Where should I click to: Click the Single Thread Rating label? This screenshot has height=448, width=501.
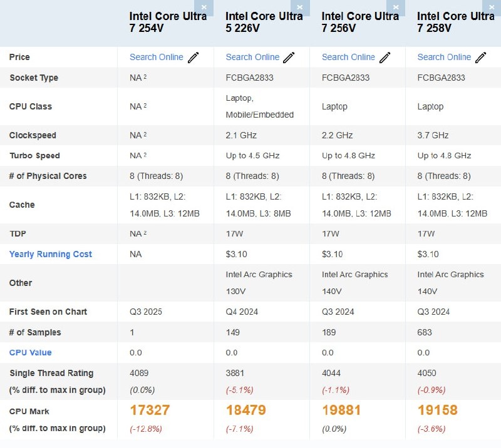51,374
